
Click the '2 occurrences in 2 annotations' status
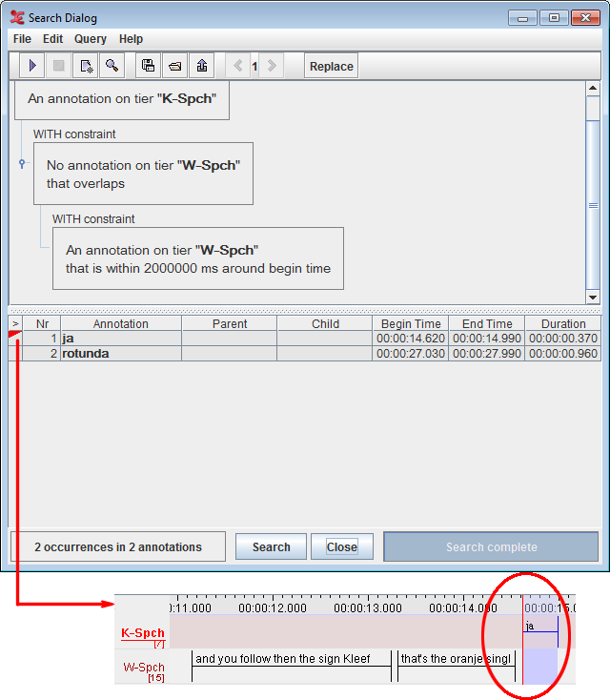[118, 546]
